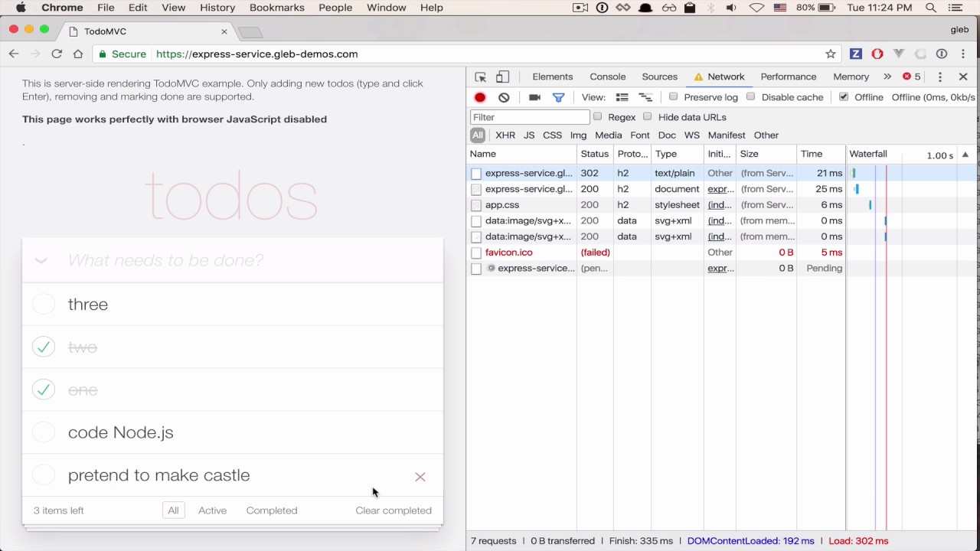Mark code Node.js todo as complete
This screenshot has height=551, width=980.
pos(44,432)
